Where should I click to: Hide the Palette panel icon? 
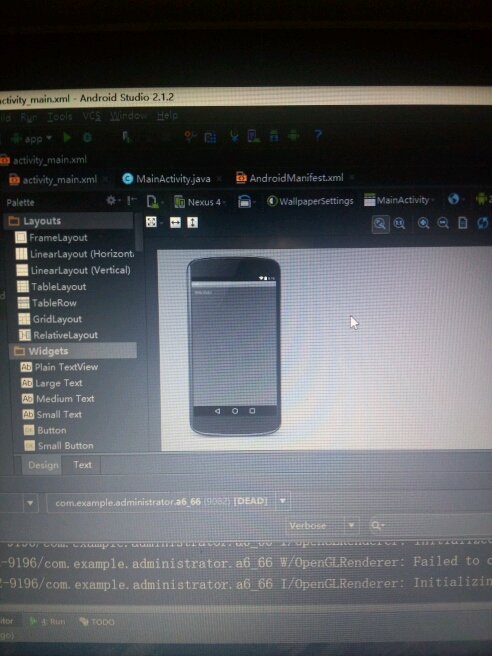click(x=132, y=200)
